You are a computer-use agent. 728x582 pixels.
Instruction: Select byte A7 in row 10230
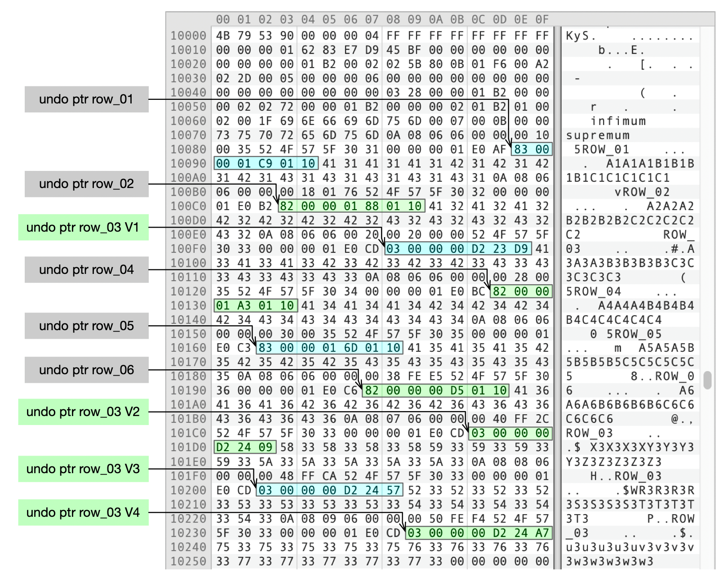(542, 533)
